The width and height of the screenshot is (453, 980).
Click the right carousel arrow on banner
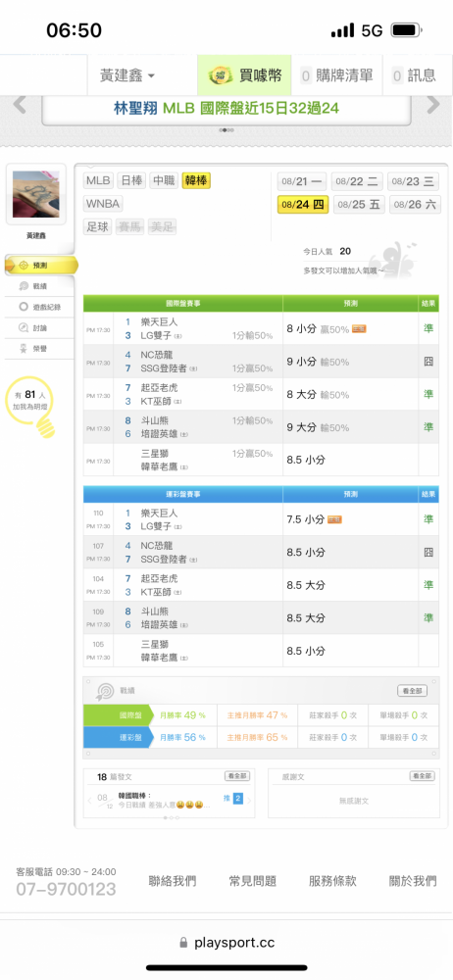(x=433, y=105)
